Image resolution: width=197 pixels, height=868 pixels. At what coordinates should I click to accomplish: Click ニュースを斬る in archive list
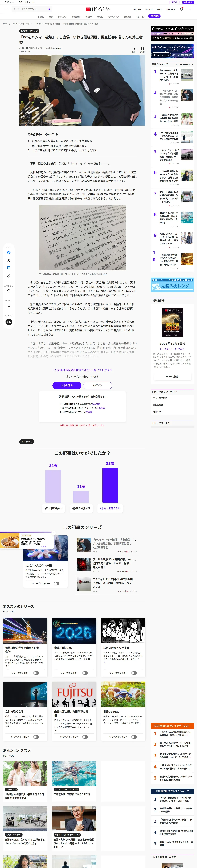click(160, 398)
